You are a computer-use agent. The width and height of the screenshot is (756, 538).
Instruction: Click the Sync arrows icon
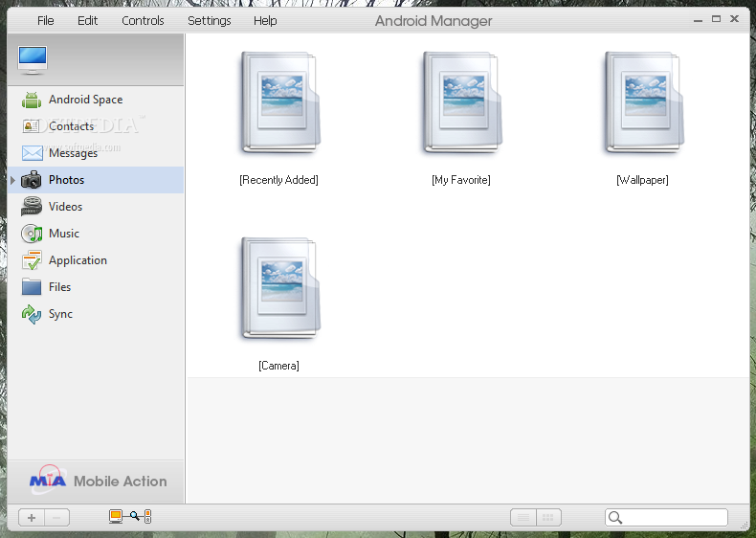click(32, 314)
